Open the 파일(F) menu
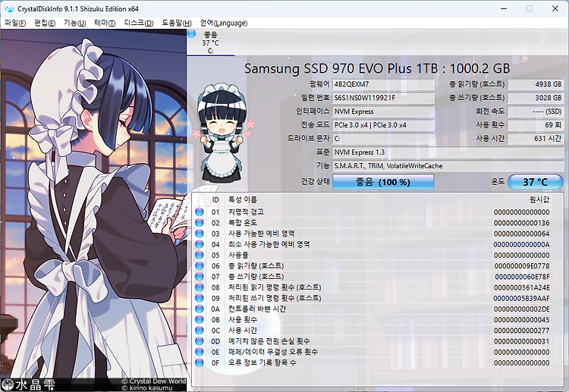The image size is (569, 392). [x=15, y=23]
